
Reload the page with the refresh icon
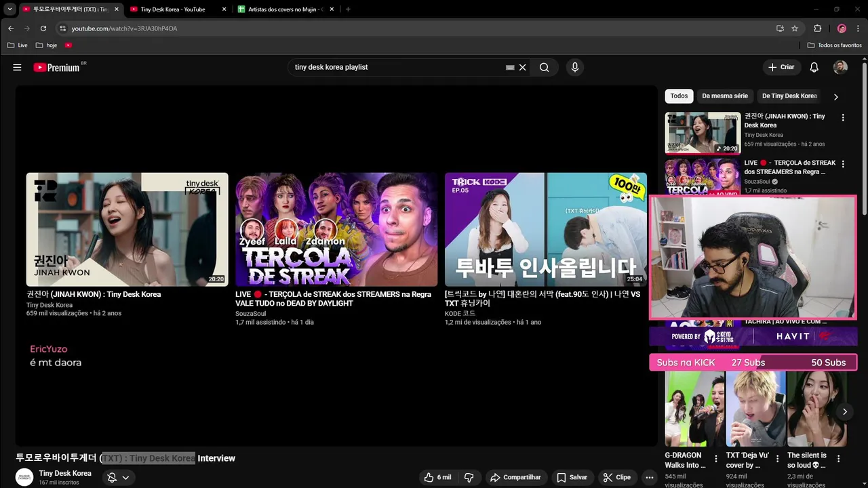tap(43, 28)
